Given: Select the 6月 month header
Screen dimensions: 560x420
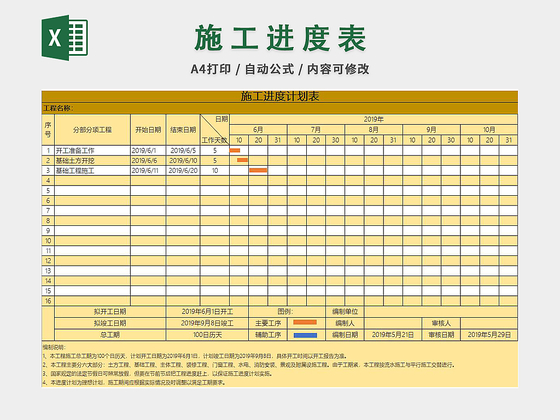Looking at the screenshot, I should (x=258, y=130).
